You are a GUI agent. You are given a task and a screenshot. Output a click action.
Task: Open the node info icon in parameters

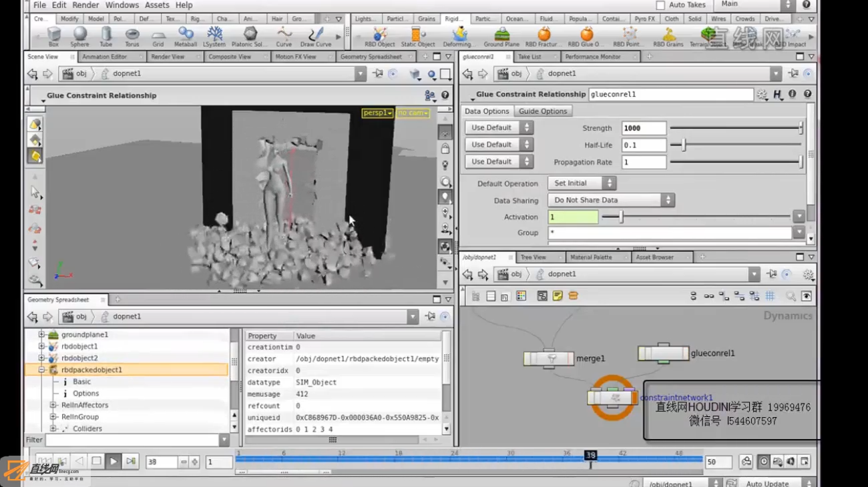pos(793,95)
